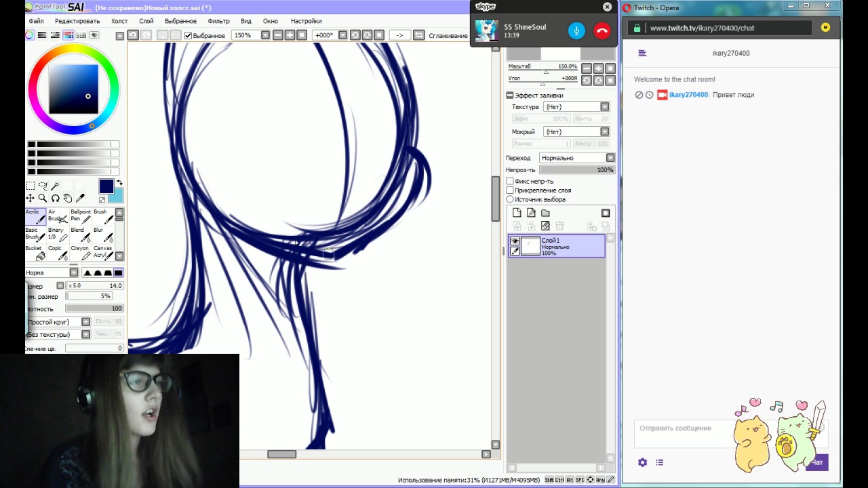Open Twitch chat viewer list icon

point(660,462)
